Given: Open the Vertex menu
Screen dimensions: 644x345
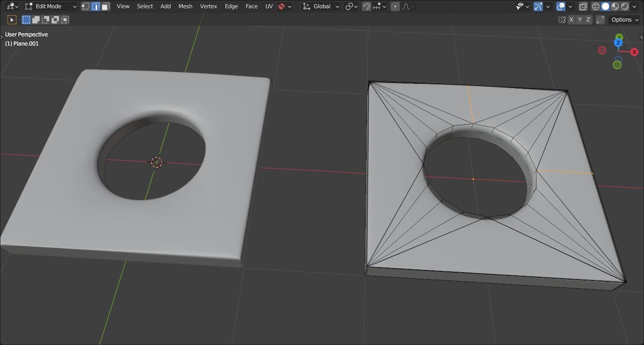Looking at the screenshot, I should [x=208, y=6].
